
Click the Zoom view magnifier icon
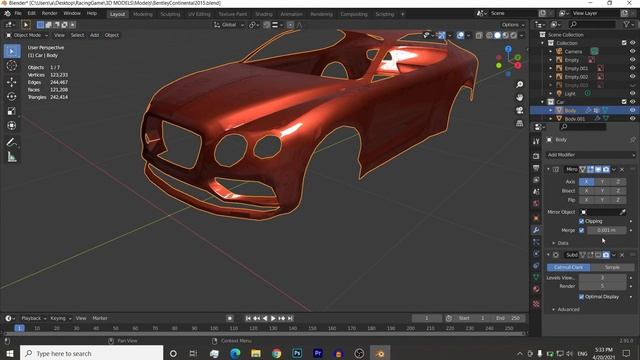point(519,84)
